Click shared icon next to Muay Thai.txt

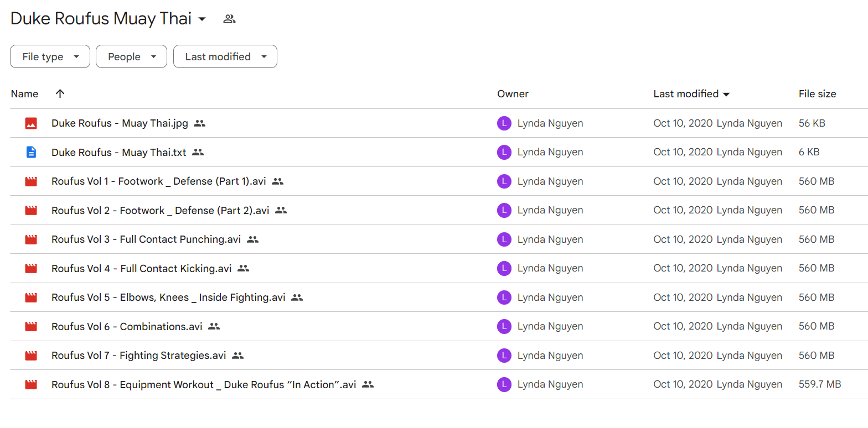pos(198,152)
